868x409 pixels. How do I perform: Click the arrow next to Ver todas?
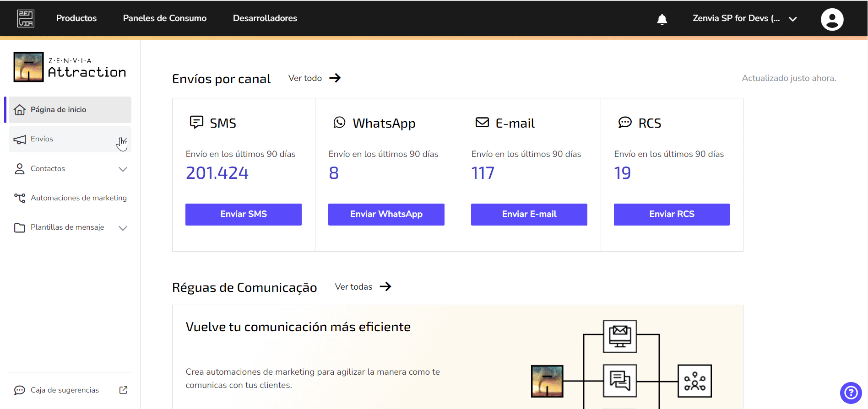tap(385, 286)
